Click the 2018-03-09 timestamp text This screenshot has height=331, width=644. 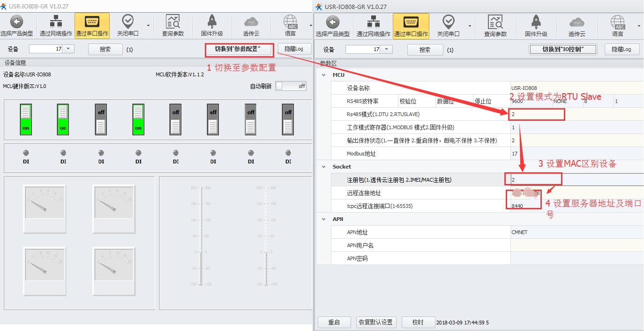(x=463, y=323)
